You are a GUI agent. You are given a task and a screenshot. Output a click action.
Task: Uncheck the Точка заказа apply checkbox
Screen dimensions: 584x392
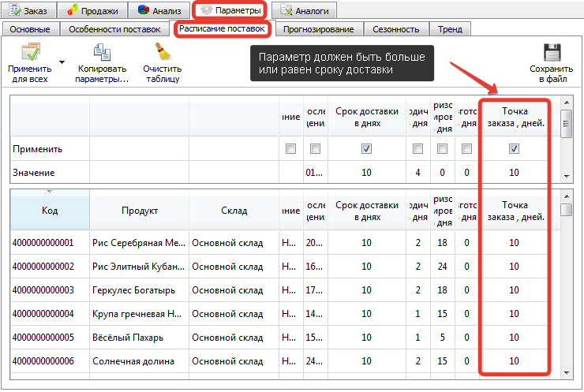(x=514, y=148)
